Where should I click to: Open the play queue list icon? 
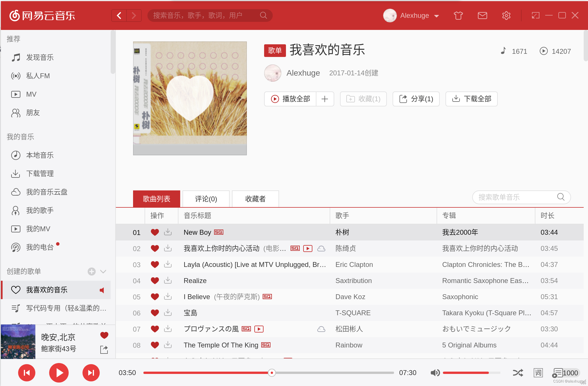click(x=558, y=373)
